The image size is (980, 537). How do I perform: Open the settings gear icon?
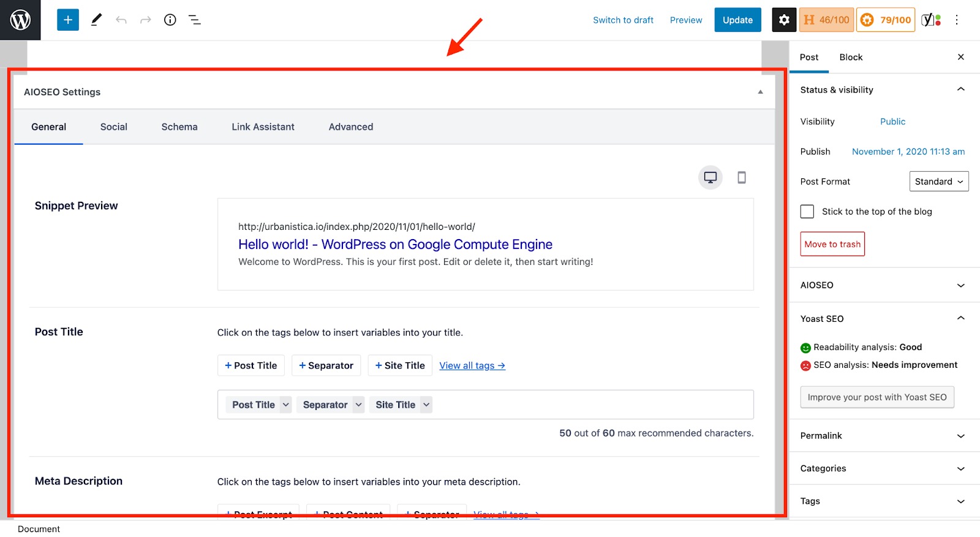(784, 20)
